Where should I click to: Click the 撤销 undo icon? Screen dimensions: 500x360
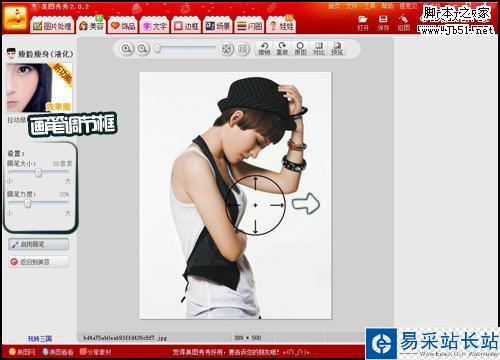click(x=264, y=49)
